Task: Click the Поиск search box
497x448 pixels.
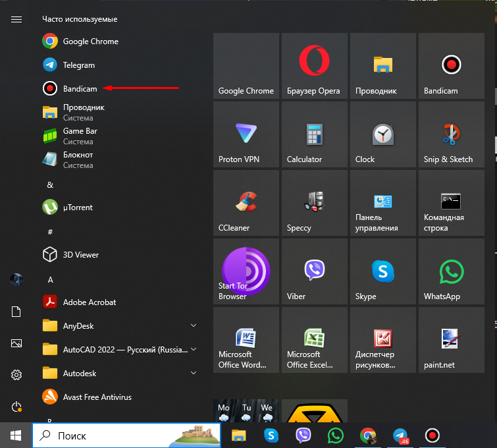Action: tap(126, 435)
